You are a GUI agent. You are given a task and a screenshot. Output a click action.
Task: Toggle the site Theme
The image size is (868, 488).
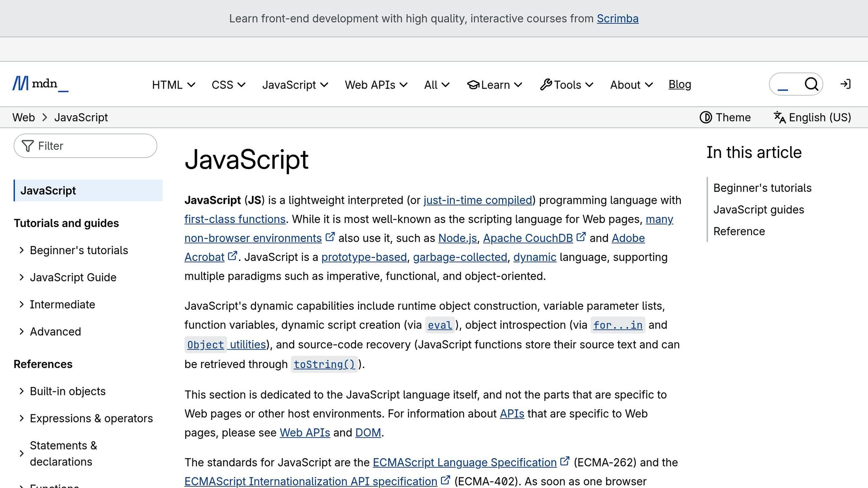pos(726,117)
